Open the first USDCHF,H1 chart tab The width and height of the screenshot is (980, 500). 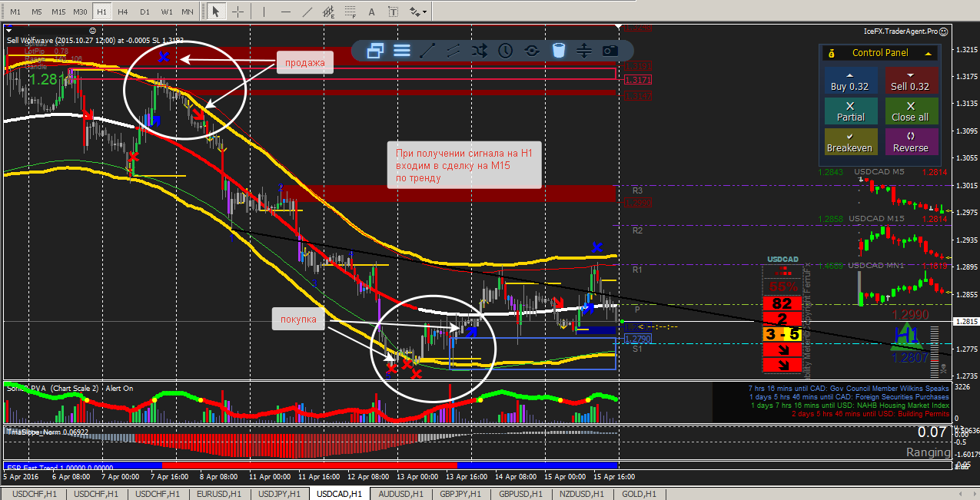pyautogui.click(x=33, y=494)
